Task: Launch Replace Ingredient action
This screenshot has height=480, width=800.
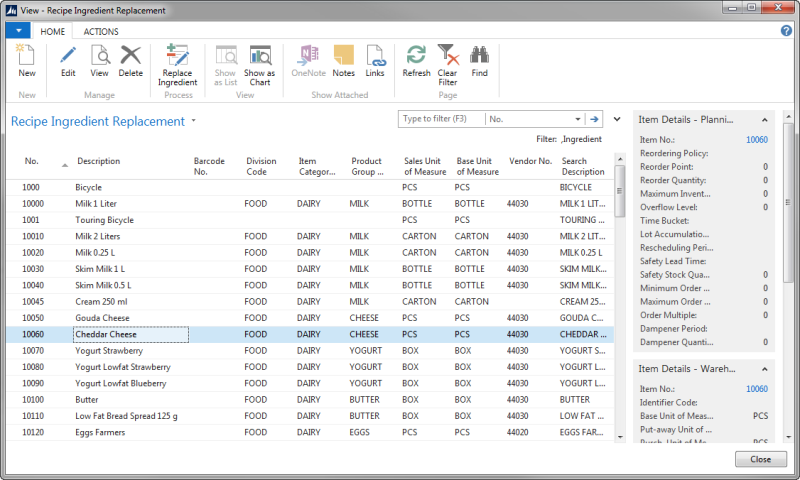Action: 178,64
